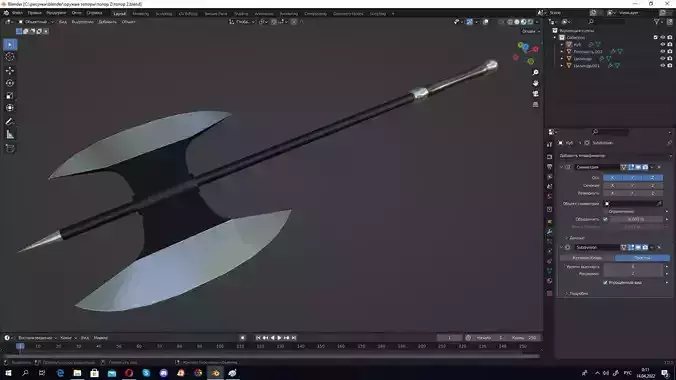Screen dimensions: 676x380
Task: Select the Scale tool
Action: click(x=10, y=95)
